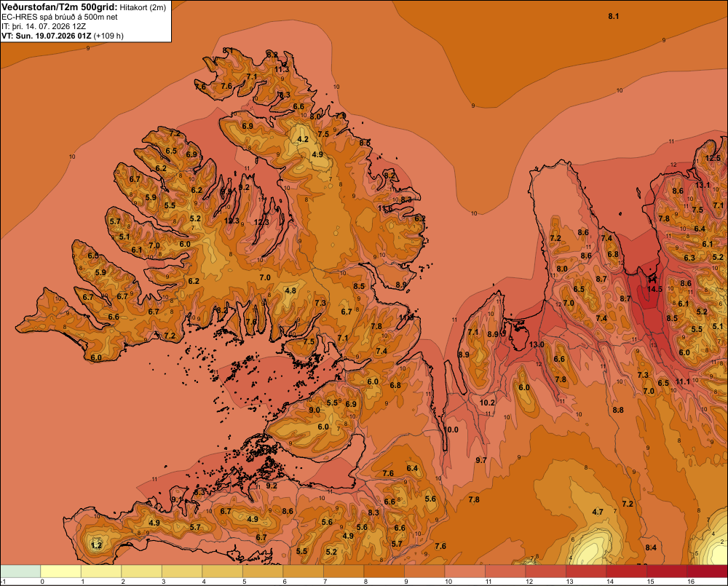
Task: Click the 1.2 temperature value on the peninsula tip
Action: pyautogui.click(x=97, y=545)
